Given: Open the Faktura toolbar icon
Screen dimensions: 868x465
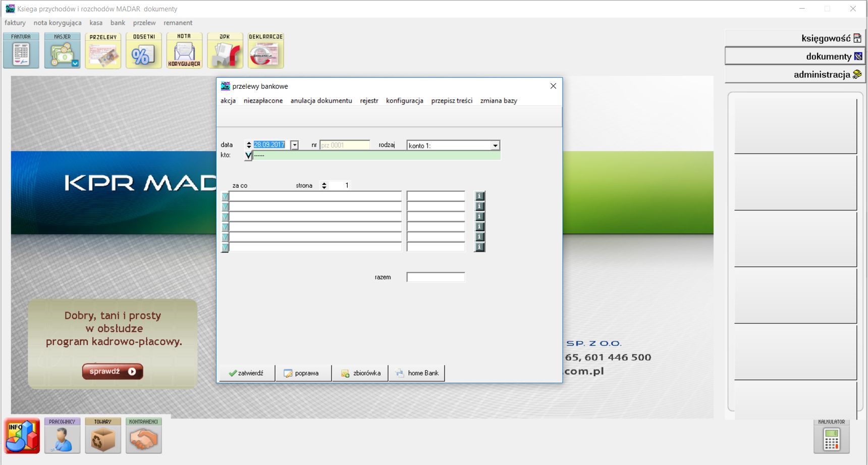Looking at the screenshot, I should click(x=21, y=50).
